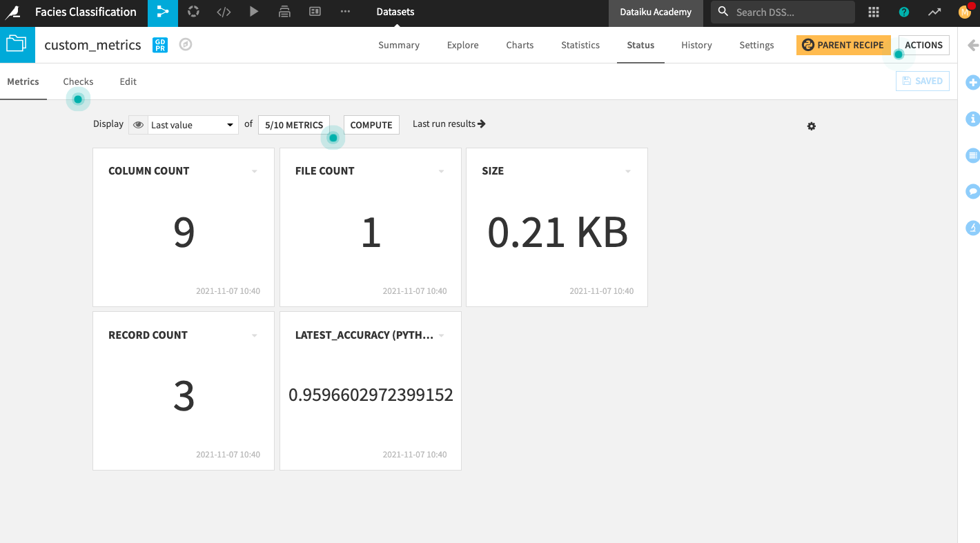Screen dimensions: 980x543
Task: Open the Discussions icon in right sidebar
Action: coord(972,191)
